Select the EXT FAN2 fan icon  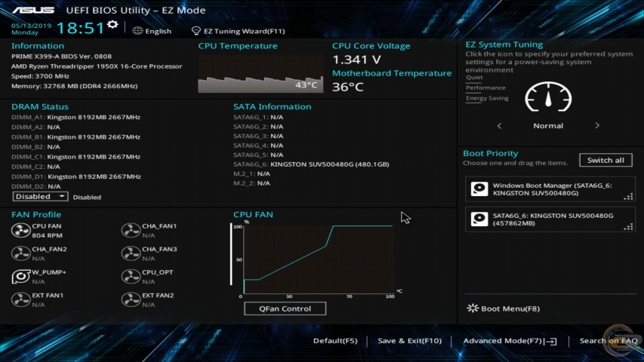tap(131, 299)
